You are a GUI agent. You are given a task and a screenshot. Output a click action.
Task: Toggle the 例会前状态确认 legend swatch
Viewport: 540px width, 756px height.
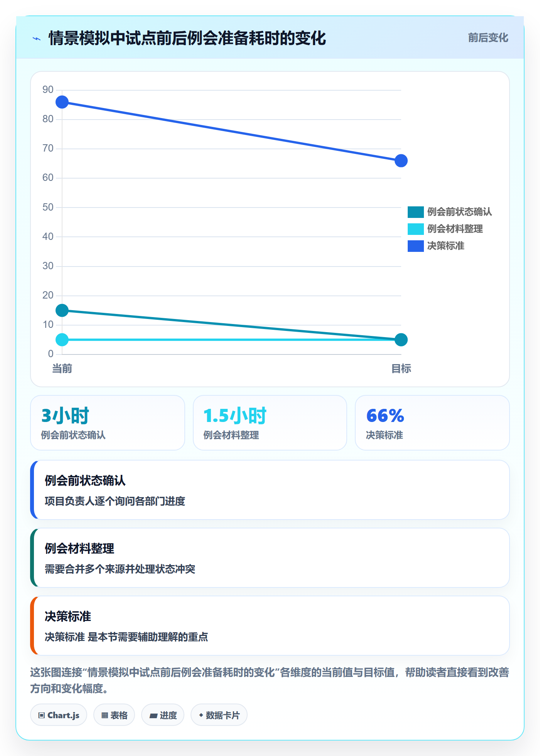pos(415,212)
